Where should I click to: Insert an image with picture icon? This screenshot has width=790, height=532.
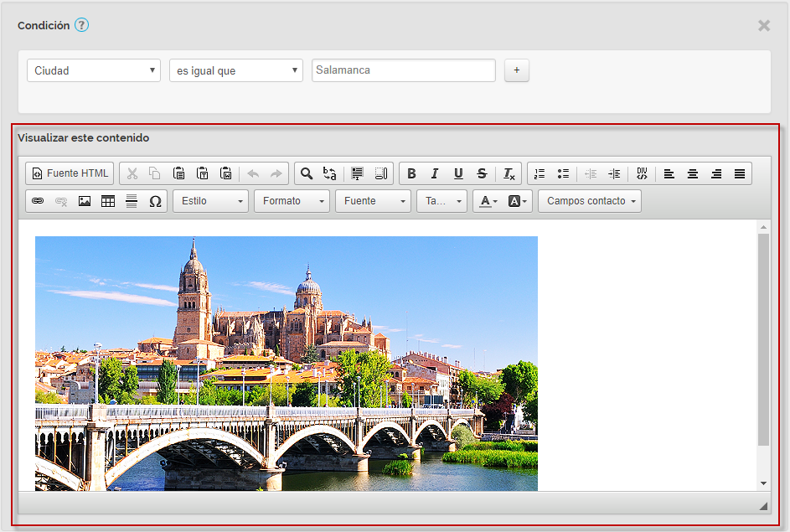click(85, 201)
